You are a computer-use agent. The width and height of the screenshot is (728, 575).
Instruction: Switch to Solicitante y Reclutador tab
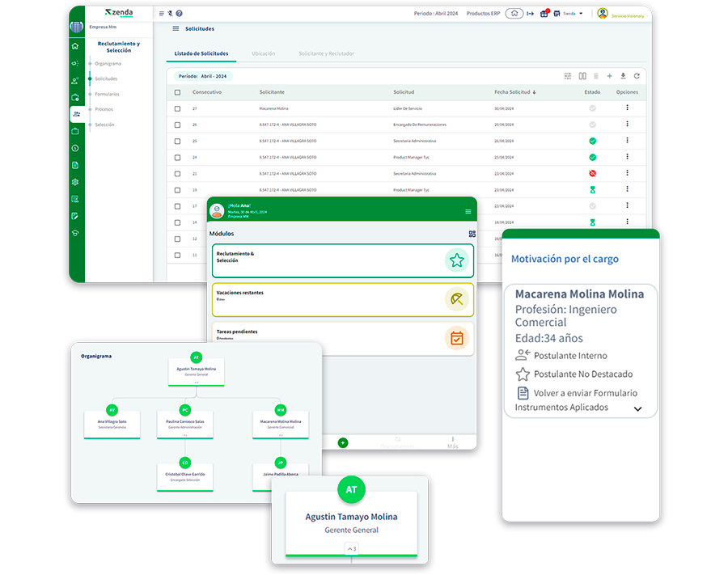coord(326,53)
